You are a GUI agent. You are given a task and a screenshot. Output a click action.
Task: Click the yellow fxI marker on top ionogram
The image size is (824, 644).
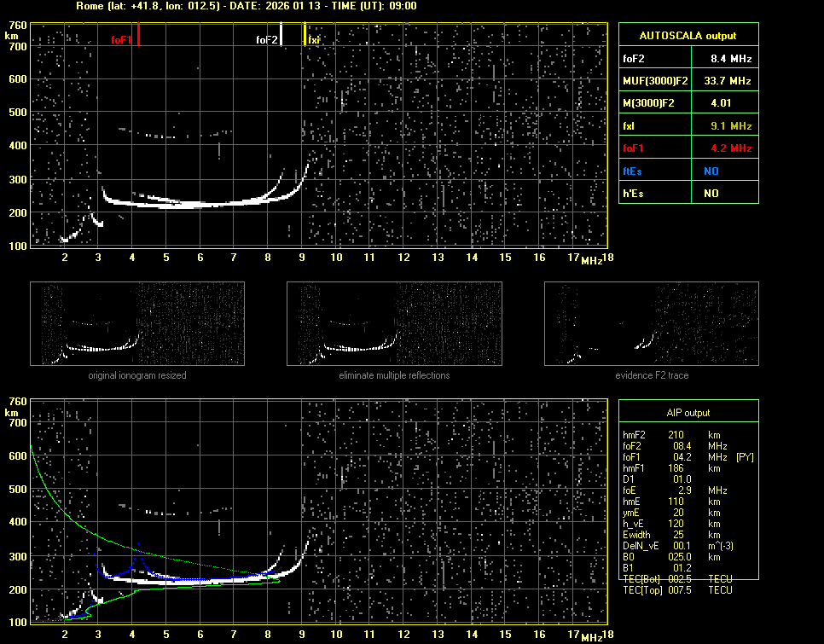click(x=305, y=35)
